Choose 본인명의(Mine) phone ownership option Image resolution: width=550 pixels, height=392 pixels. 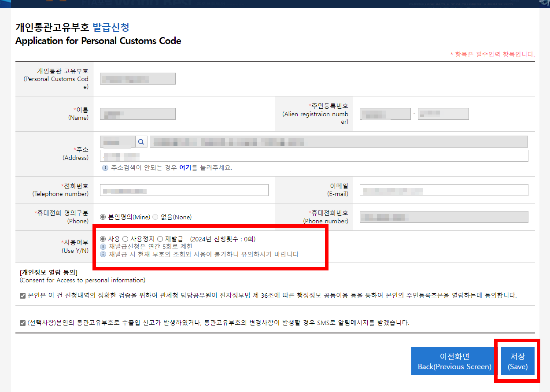(x=103, y=217)
